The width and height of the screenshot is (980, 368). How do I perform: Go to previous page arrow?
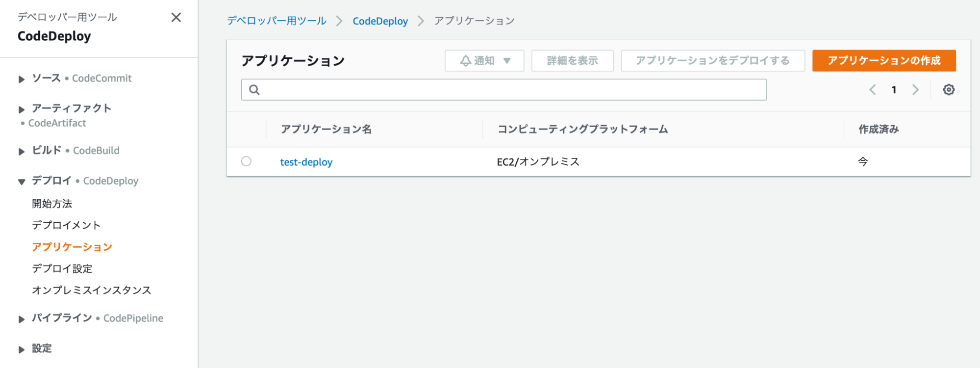click(x=873, y=90)
